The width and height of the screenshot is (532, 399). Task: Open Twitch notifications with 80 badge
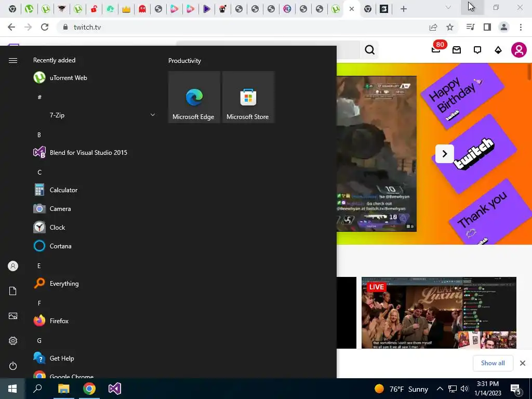pos(436,49)
